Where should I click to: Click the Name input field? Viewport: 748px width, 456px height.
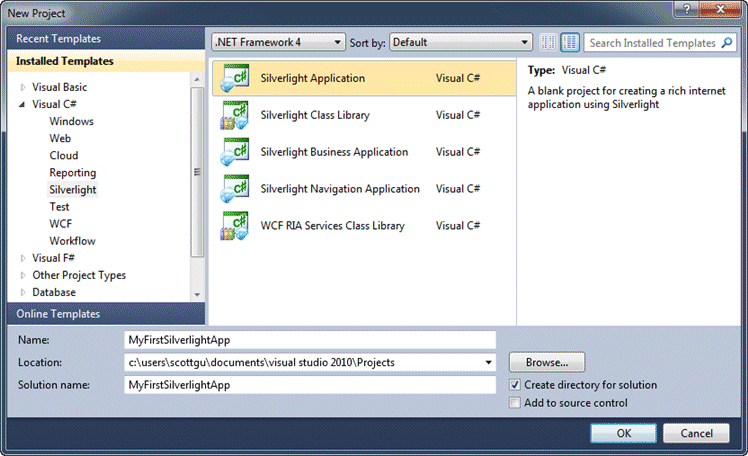point(310,340)
